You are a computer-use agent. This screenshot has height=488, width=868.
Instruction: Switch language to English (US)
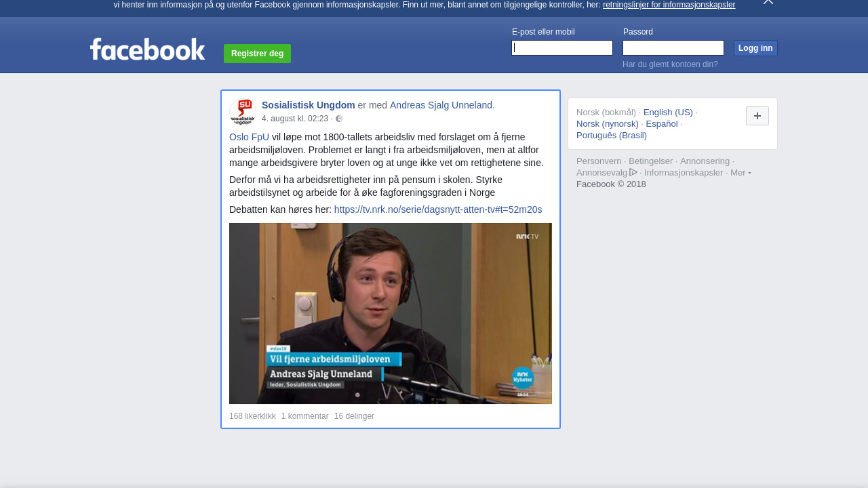668,113
